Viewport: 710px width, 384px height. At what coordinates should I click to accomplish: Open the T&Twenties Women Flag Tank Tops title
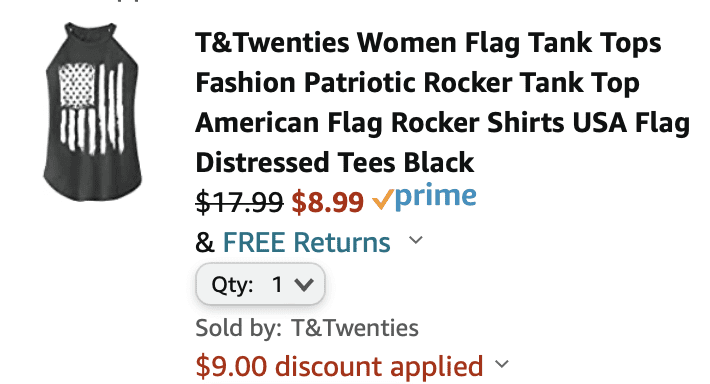442,102
